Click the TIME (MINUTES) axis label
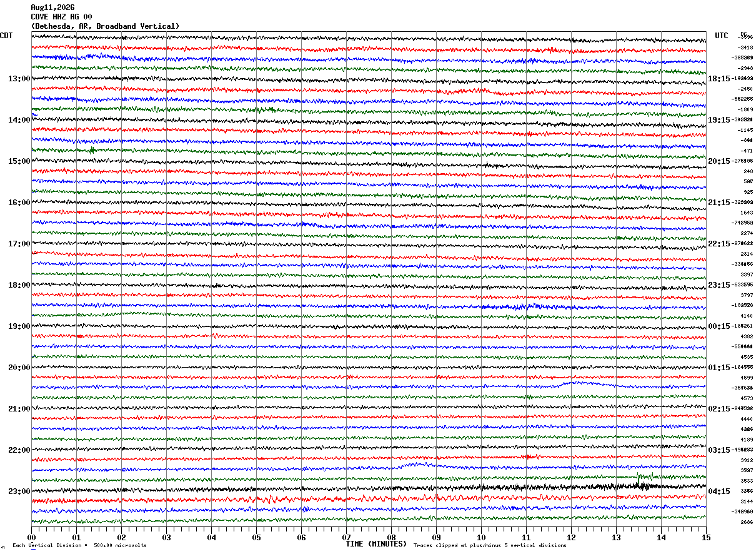Screen dimensions: 756x554 (x=376, y=544)
